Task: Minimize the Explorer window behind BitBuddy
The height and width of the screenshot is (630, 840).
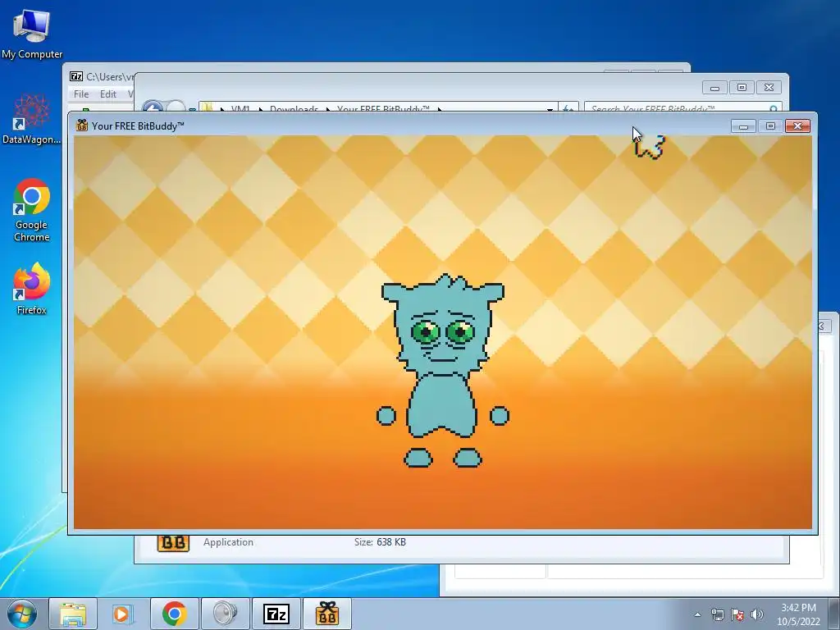Action: point(714,87)
